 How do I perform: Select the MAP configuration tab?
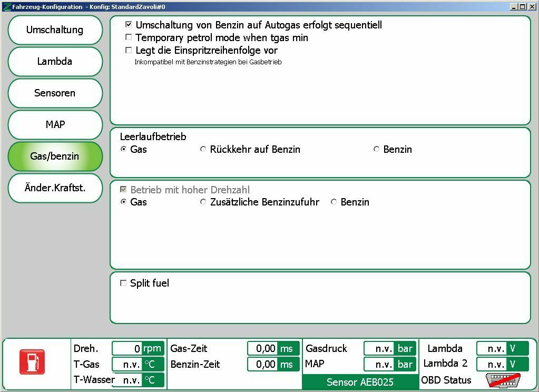tap(55, 125)
